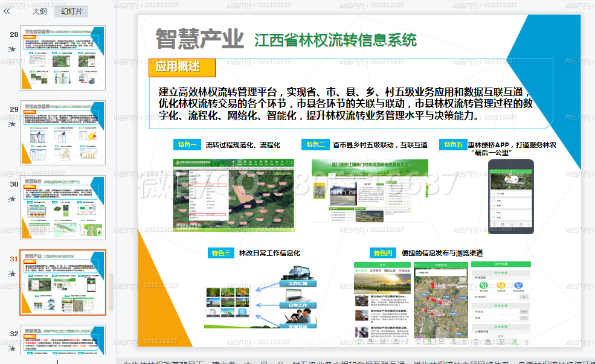The height and width of the screenshot is (364, 595).
Task: Select text 惠林绿桥APP，打通服务林农
Action: pyautogui.click(x=512, y=145)
